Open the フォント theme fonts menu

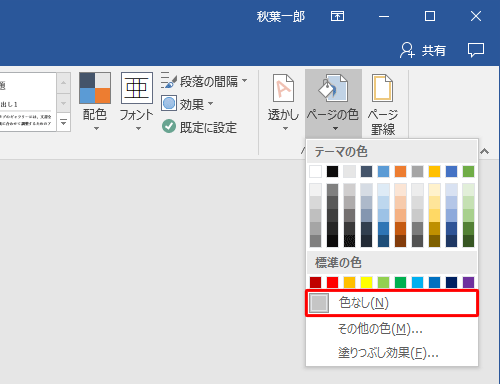tap(137, 102)
